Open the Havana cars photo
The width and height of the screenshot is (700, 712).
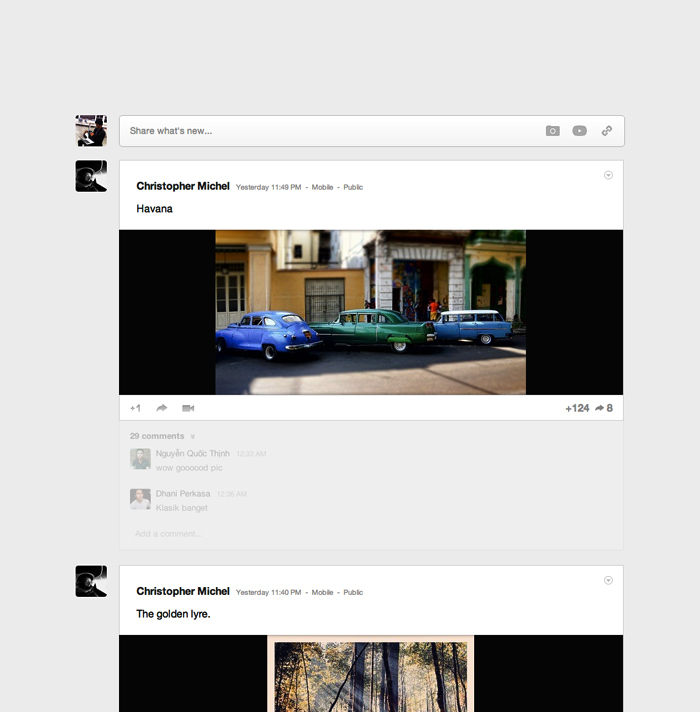(x=370, y=312)
